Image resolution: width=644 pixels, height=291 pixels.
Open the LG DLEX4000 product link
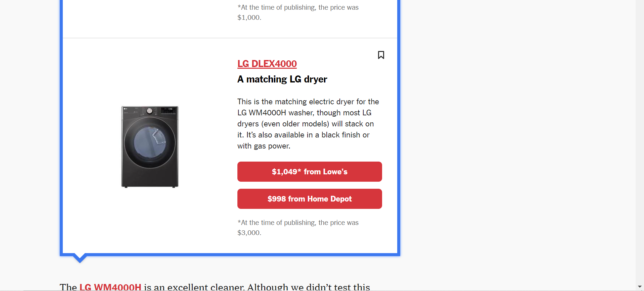tap(267, 64)
